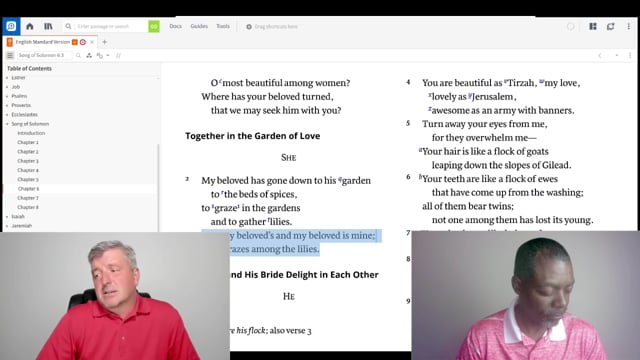Open the application kebab menu
The height and width of the screenshot is (360, 640).
(629, 27)
